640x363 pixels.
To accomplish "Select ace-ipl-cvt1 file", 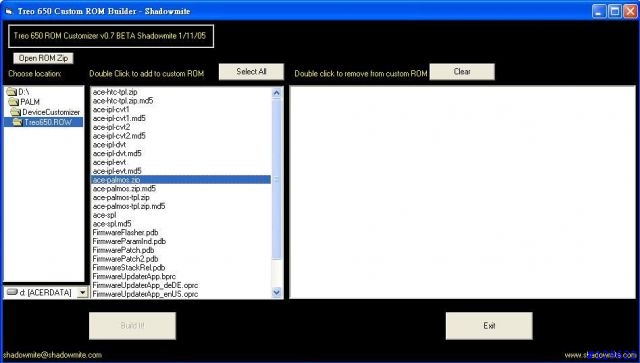I will 111,109.
